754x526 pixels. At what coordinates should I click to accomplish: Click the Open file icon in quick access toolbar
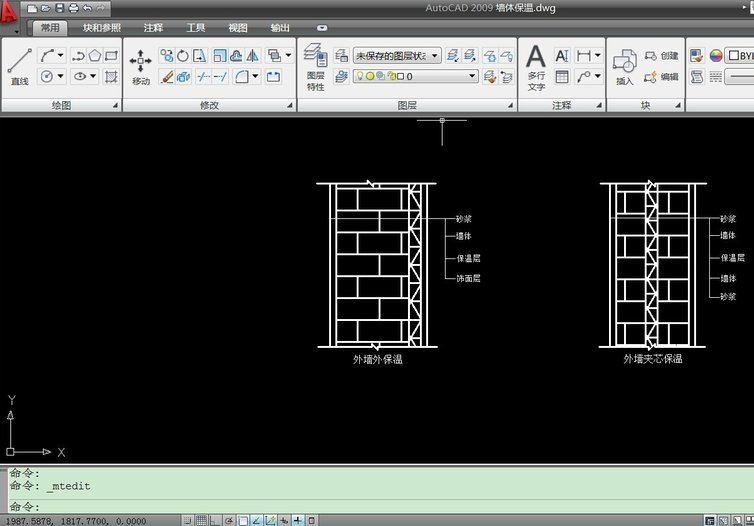[x=46, y=8]
